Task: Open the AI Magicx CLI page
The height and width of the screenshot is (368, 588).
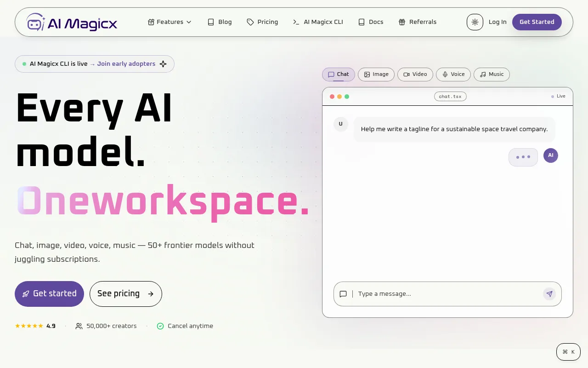Action: [x=318, y=22]
